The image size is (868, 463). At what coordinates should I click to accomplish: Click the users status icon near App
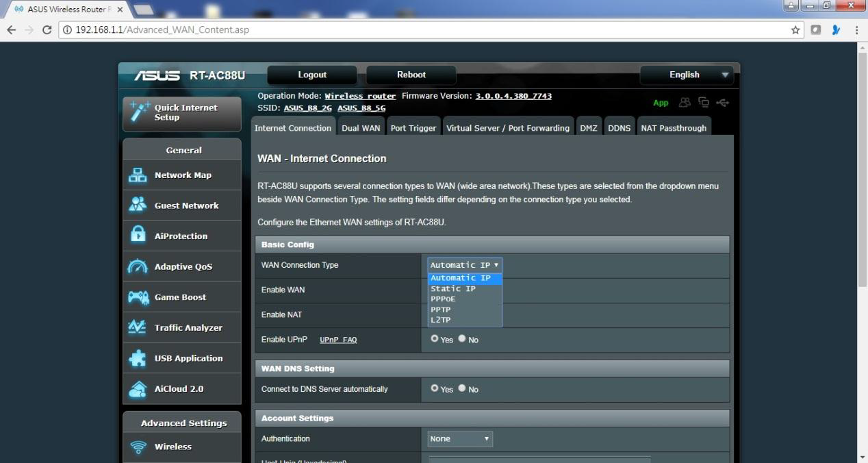coord(685,103)
